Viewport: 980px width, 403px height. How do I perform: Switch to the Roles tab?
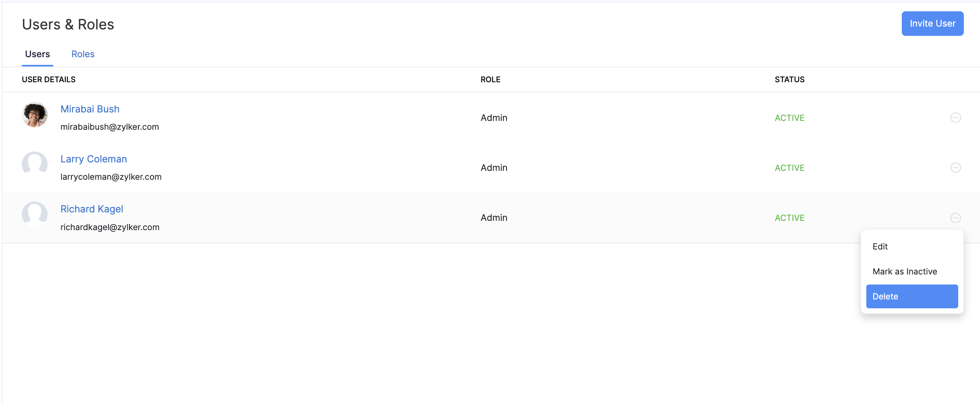click(83, 54)
